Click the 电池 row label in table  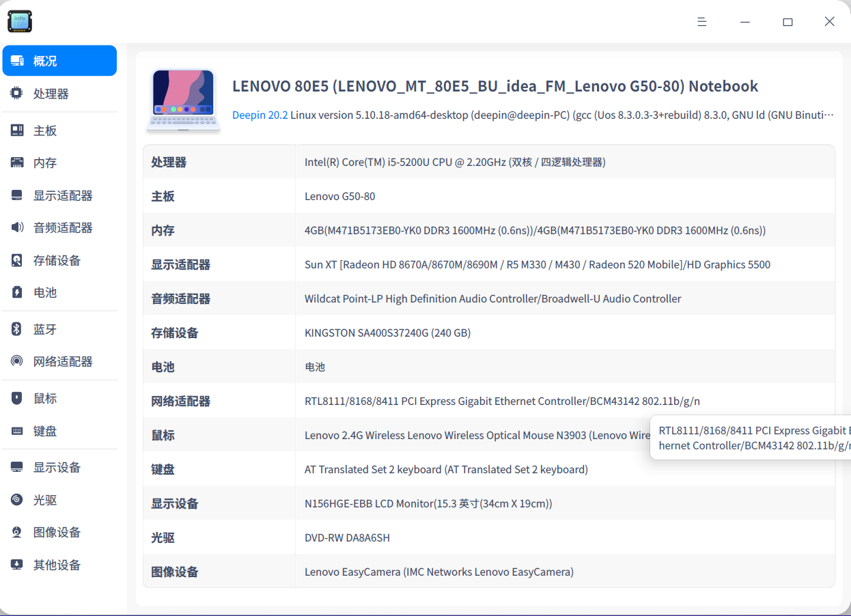point(163,367)
